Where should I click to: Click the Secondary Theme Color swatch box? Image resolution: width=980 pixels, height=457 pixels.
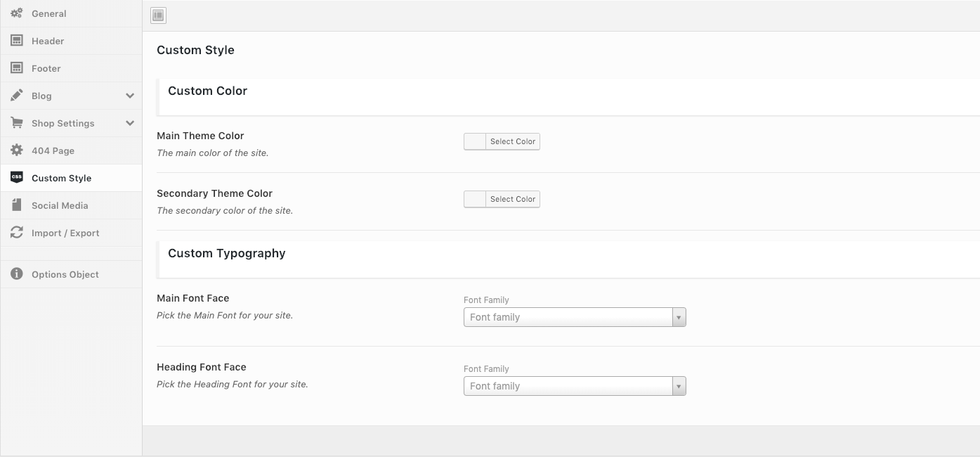[475, 199]
